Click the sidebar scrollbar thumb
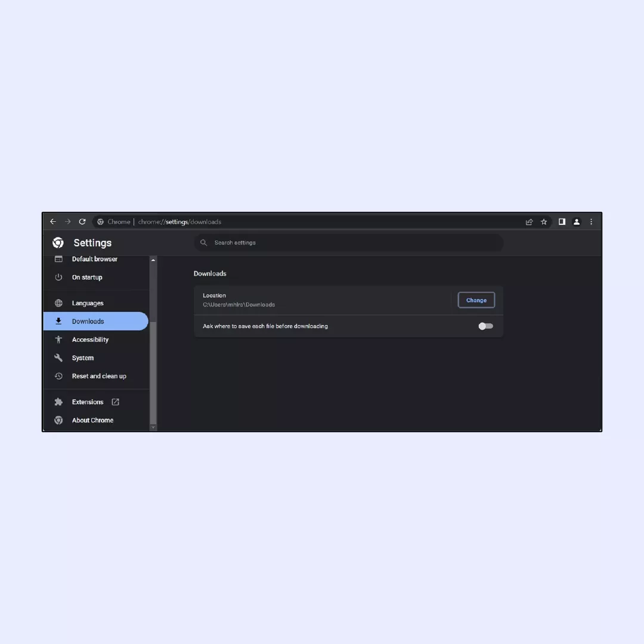 pos(153,373)
